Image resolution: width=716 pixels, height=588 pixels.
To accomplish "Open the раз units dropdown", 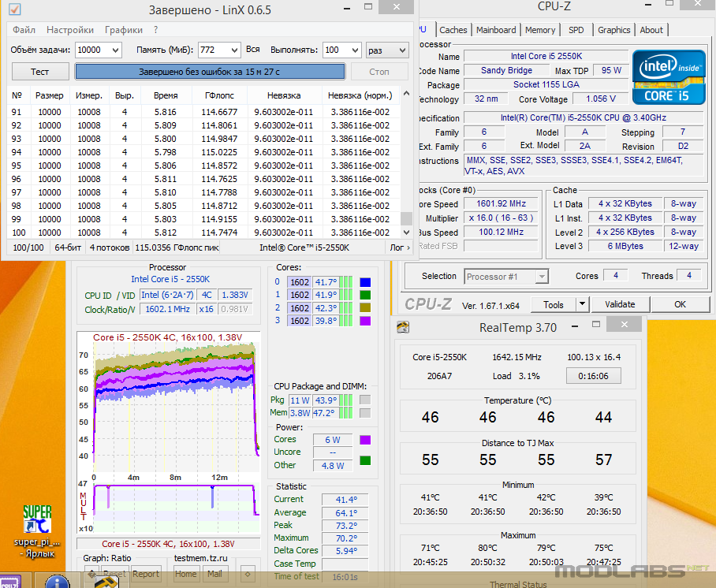I will pyautogui.click(x=402, y=50).
